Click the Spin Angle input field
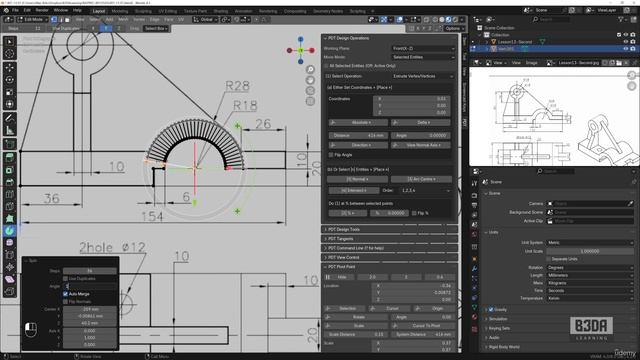The width and height of the screenshot is (640, 360). (90, 286)
